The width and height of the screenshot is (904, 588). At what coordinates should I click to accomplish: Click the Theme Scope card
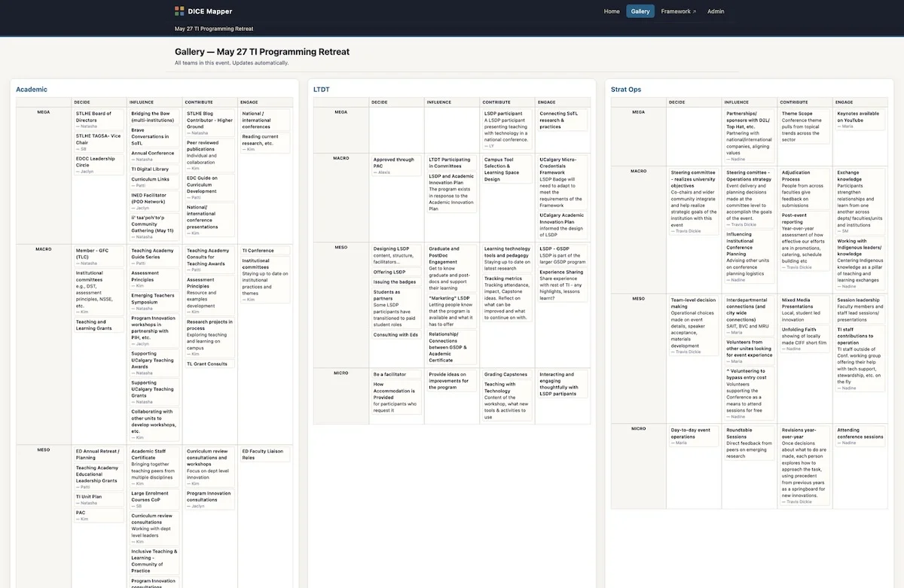pyautogui.click(x=804, y=126)
